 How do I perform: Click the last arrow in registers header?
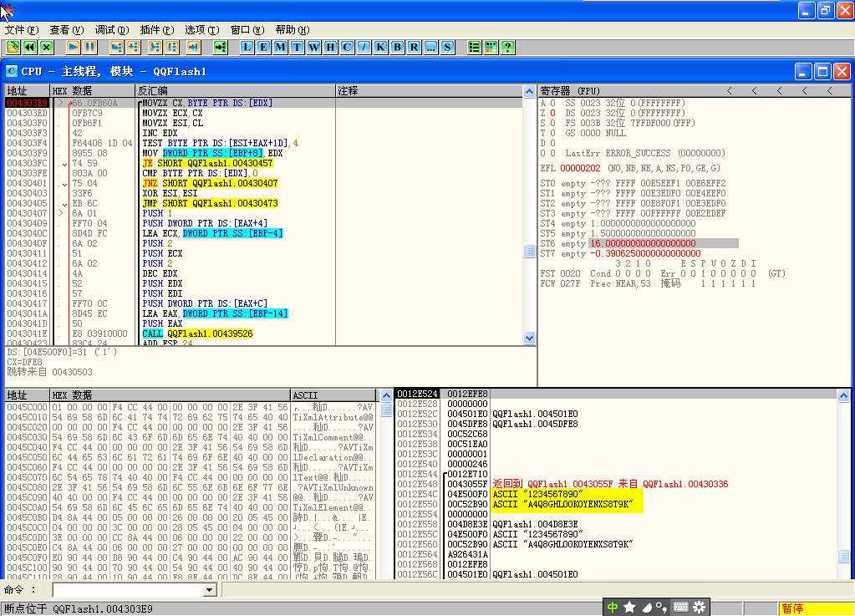(x=829, y=90)
